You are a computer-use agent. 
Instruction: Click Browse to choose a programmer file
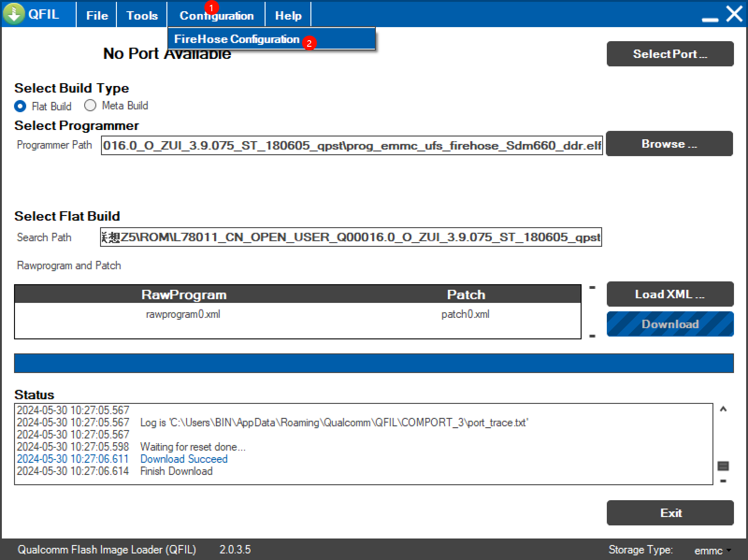(x=669, y=144)
